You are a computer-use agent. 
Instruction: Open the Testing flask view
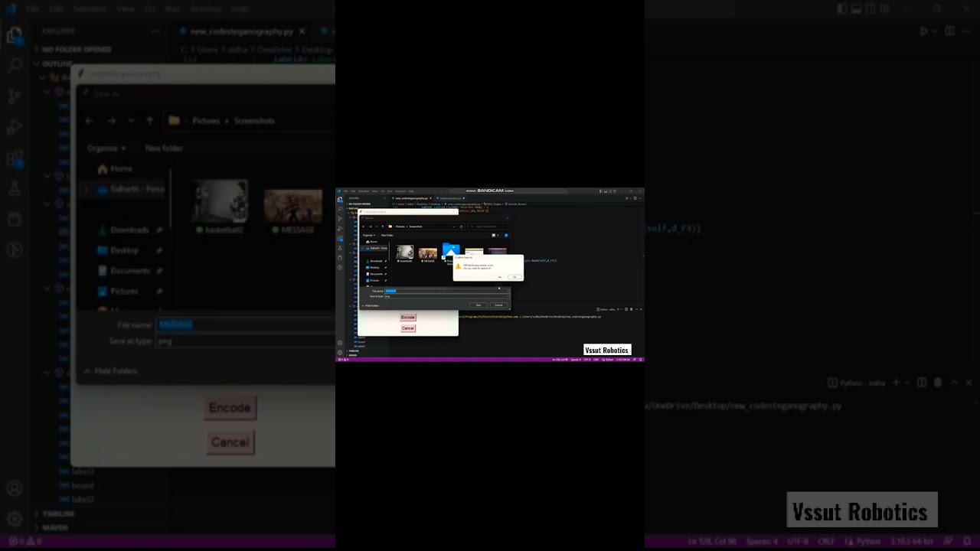click(x=340, y=248)
